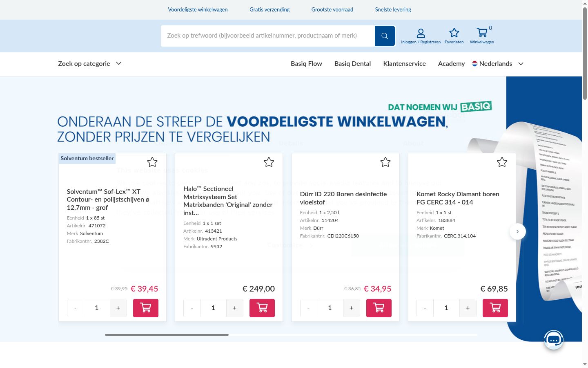The width and height of the screenshot is (588, 368).
Task: Open Basiq Flow menu item
Action: coord(306,64)
